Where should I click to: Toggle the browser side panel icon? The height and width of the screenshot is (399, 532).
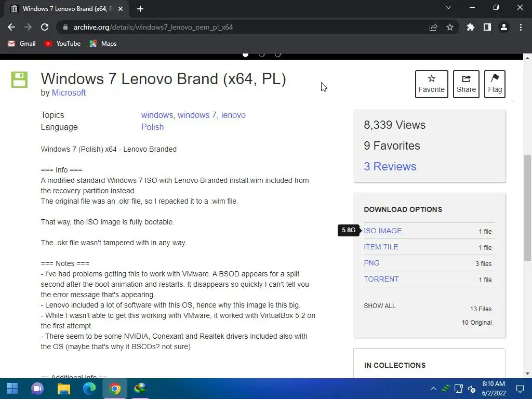tap(487, 27)
